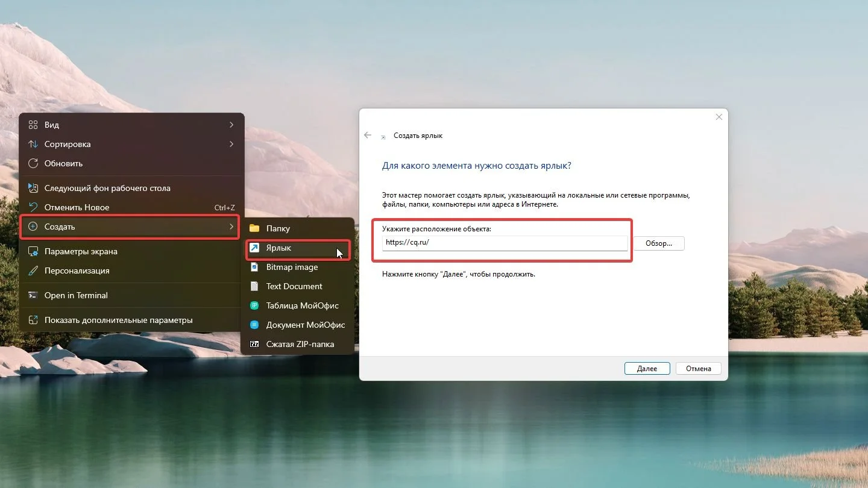Expand Сортировка submenu chevron arrow
This screenshot has height=488, width=868.
click(x=231, y=144)
